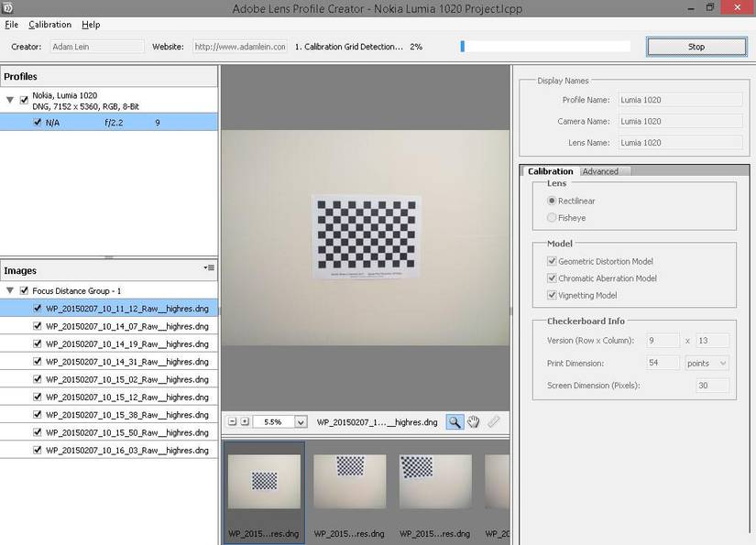Viewport: 756px width, 545px height.
Task: Stop the calibration process
Action: click(696, 47)
